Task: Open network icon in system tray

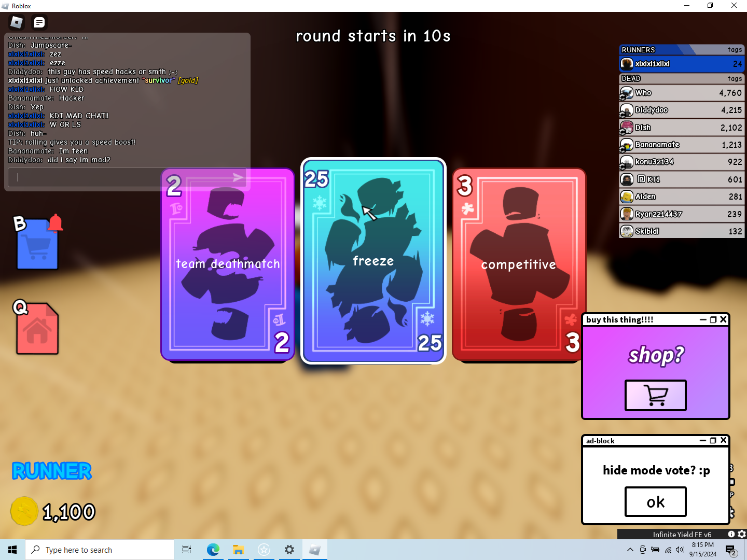Action: tap(668, 550)
